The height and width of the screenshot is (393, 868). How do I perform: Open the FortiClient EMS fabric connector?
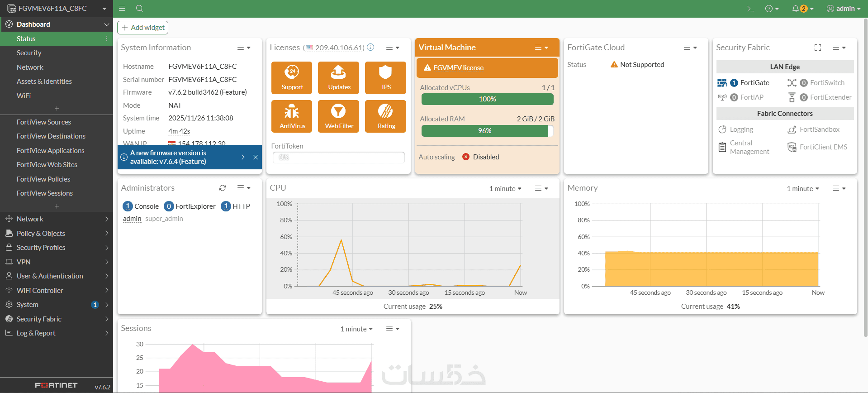point(817,147)
